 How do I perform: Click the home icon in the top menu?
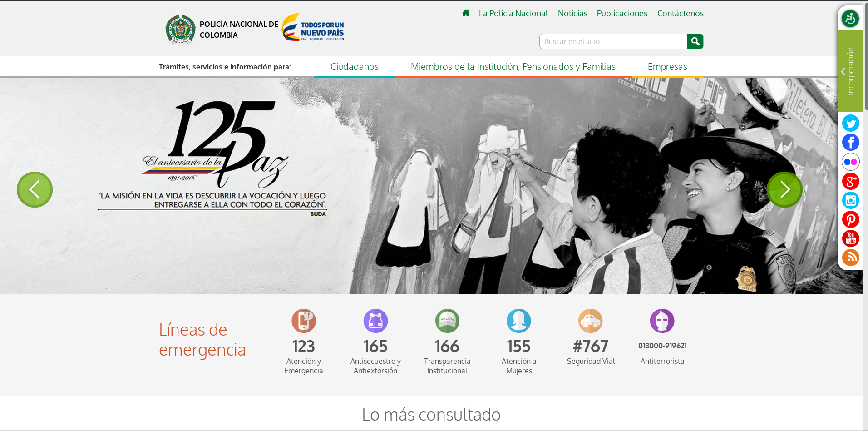pos(466,13)
